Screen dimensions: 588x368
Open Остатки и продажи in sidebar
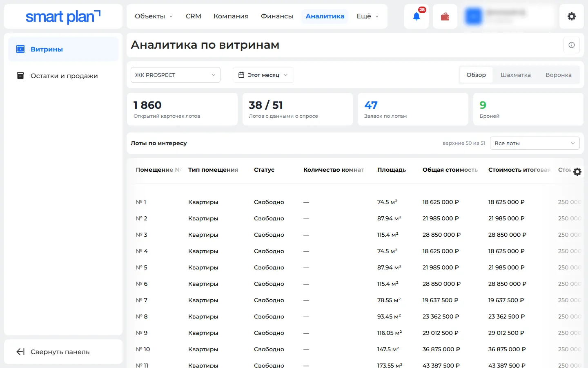pyautogui.click(x=63, y=76)
